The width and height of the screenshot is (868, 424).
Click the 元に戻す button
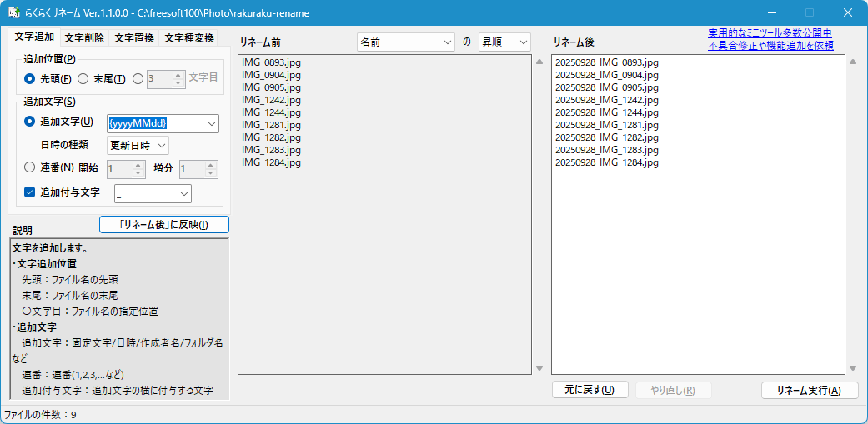590,390
